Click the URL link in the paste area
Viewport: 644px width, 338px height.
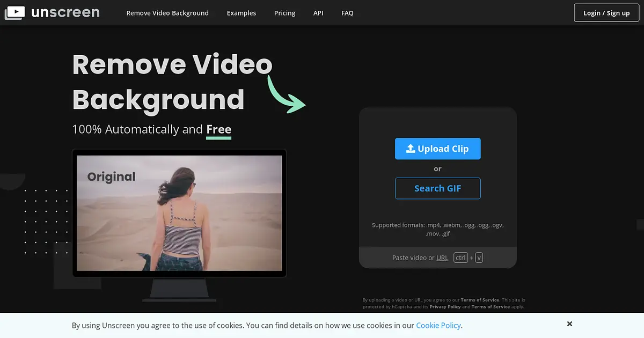click(442, 258)
